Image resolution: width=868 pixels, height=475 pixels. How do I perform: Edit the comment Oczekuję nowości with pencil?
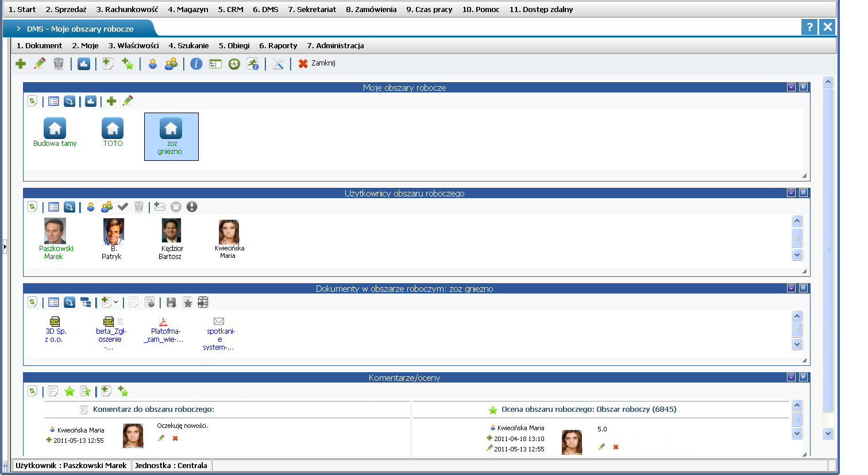click(x=161, y=438)
